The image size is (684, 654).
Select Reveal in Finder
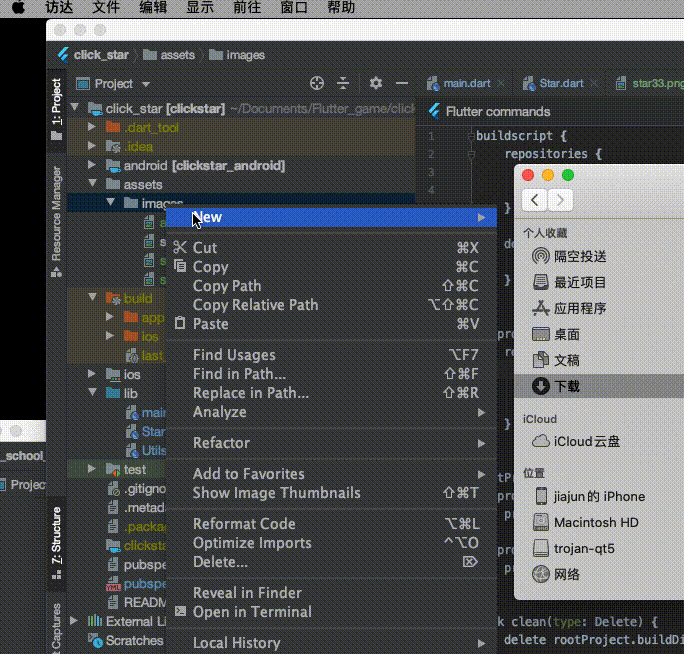pos(331,592)
